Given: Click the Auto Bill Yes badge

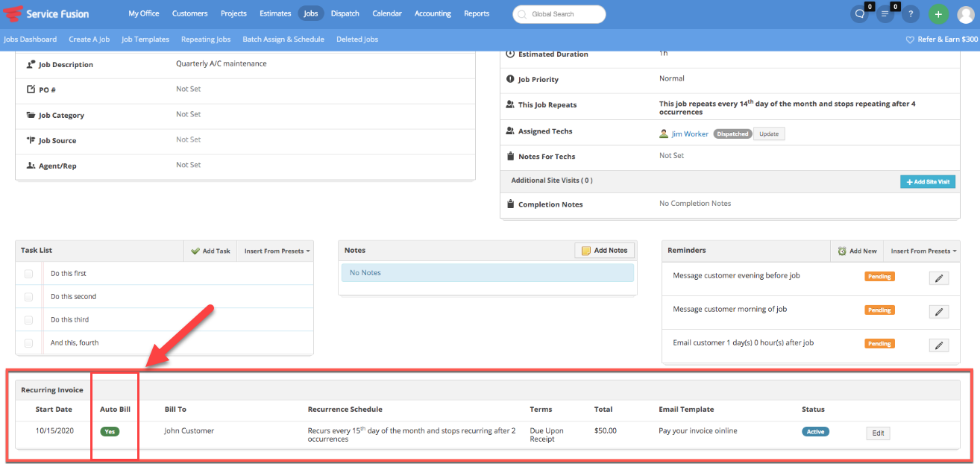Looking at the screenshot, I should point(110,431).
